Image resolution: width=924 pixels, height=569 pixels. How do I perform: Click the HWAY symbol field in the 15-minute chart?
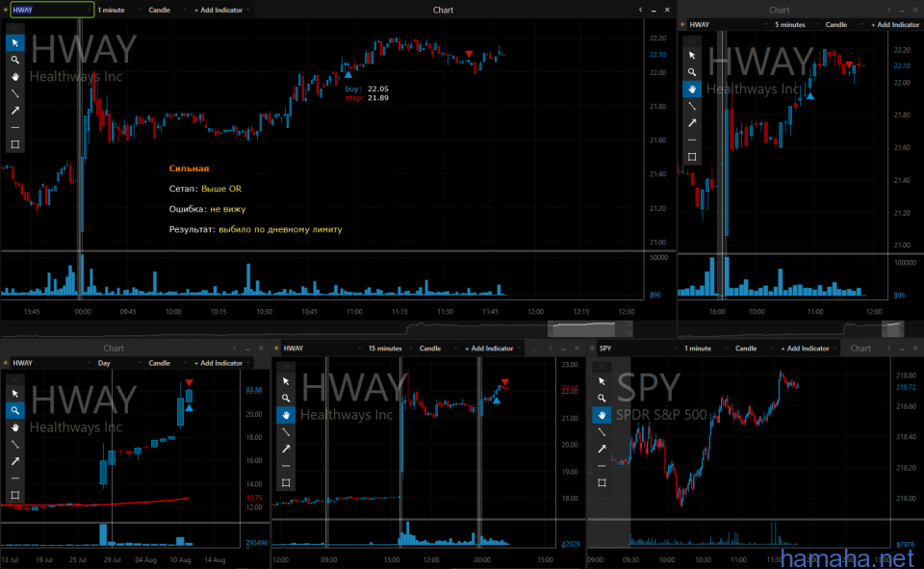321,349
